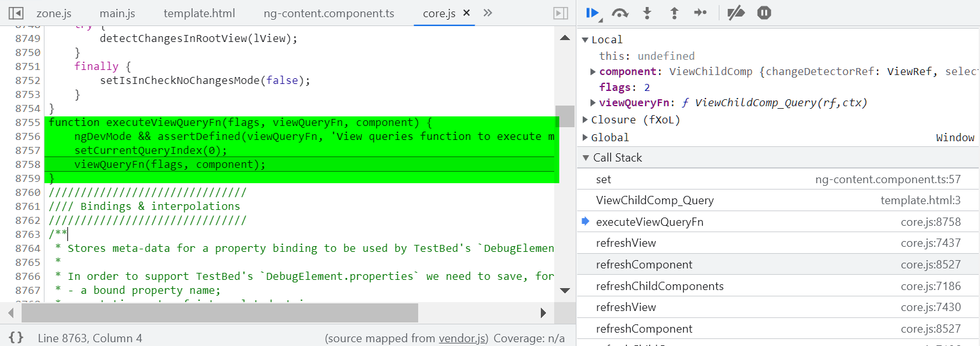Click template.html:3 location link
The height and width of the screenshot is (346, 980).
(920, 200)
